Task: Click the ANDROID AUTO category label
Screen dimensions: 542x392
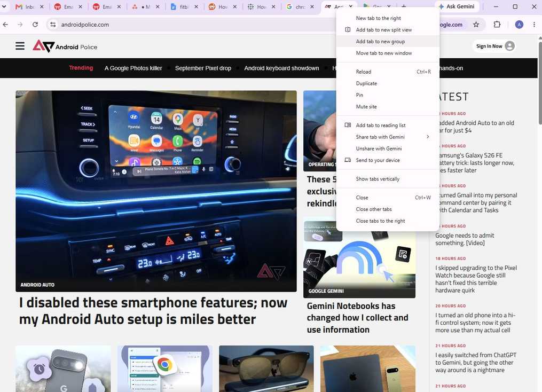Action: pyautogui.click(x=37, y=285)
